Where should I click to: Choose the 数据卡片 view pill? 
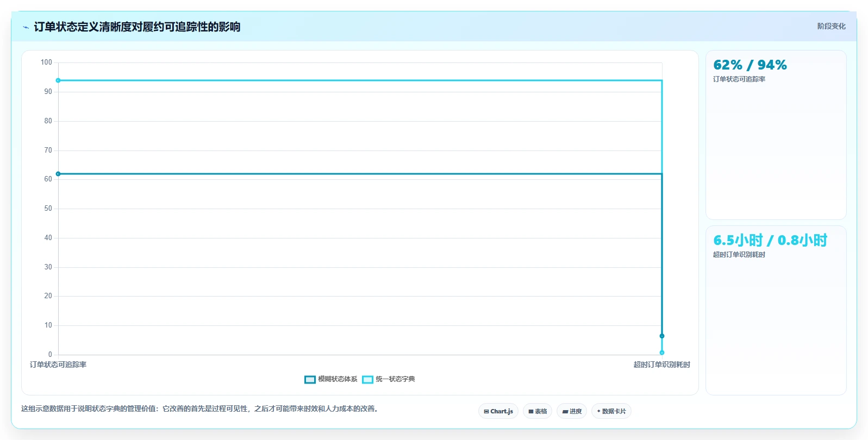(611, 411)
